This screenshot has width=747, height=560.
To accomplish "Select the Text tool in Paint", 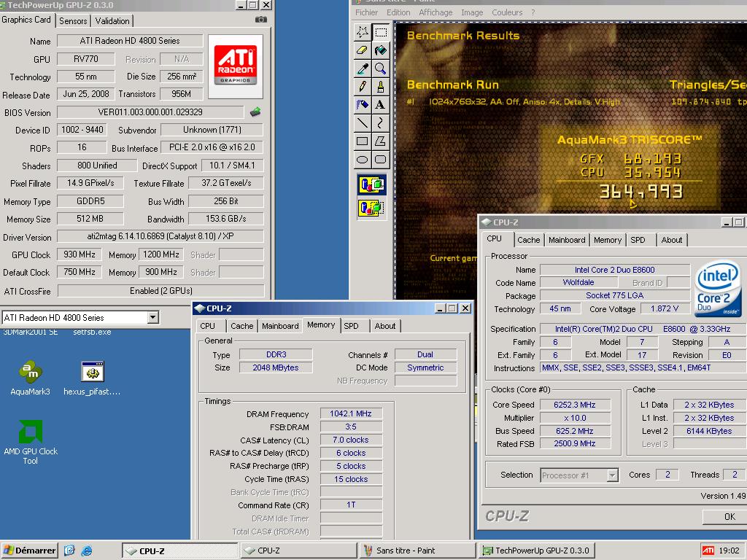I will coord(381,104).
